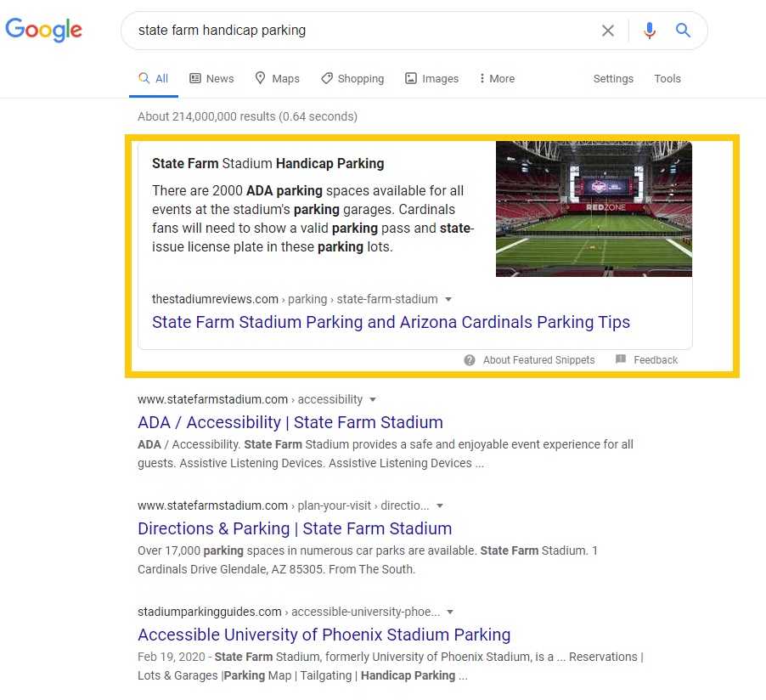
Task: Click the About Featured Snippets question icon
Action: pyautogui.click(x=470, y=360)
